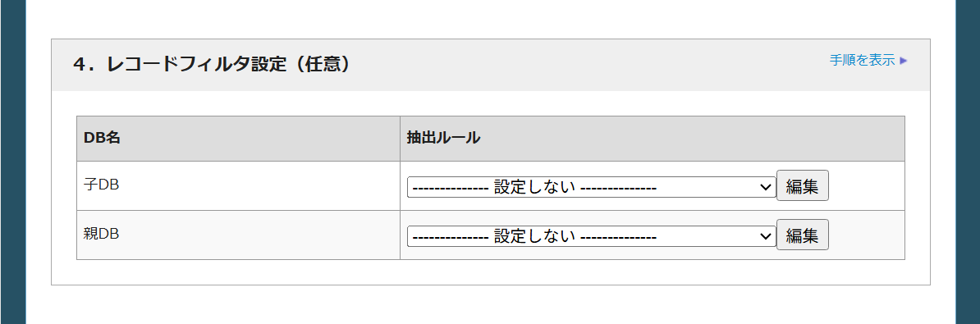980x324 pixels.
Task: Select the 親DB name cell
Action: tap(238, 235)
